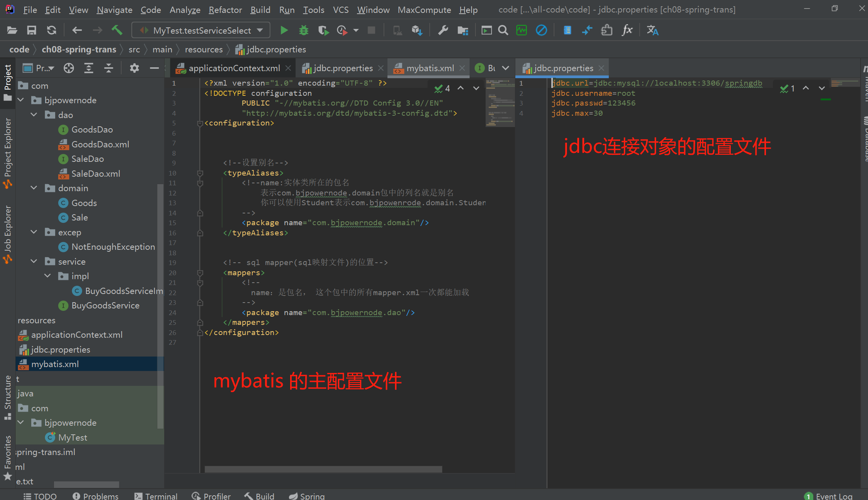Screen dimensions: 868x500
Task: Open the Refactor menu
Action: [225, 10]
